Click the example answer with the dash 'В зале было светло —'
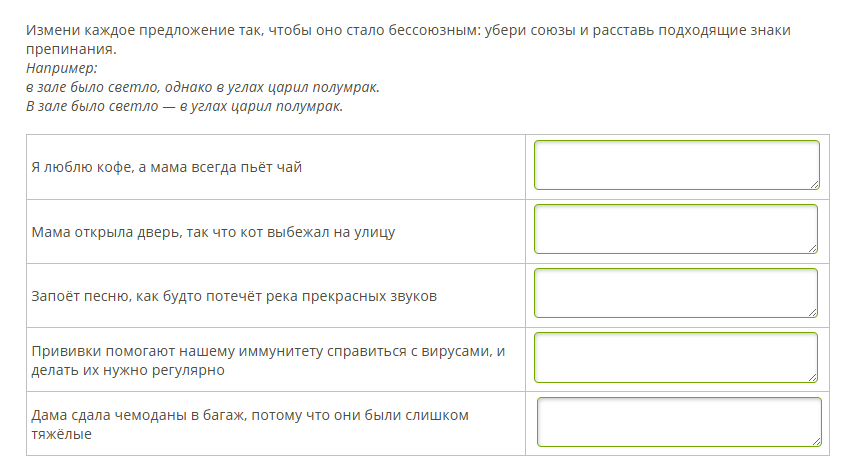Viewport: 849px width, 466px height. (x=185, y=106)
